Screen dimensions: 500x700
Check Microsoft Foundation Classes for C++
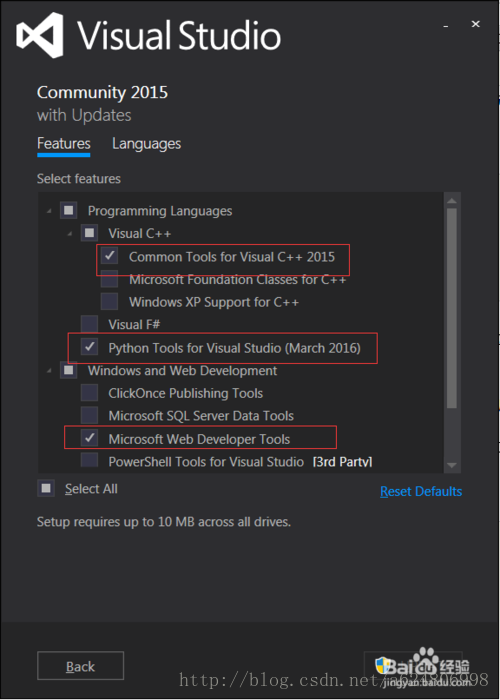click(x=110, y=279)
